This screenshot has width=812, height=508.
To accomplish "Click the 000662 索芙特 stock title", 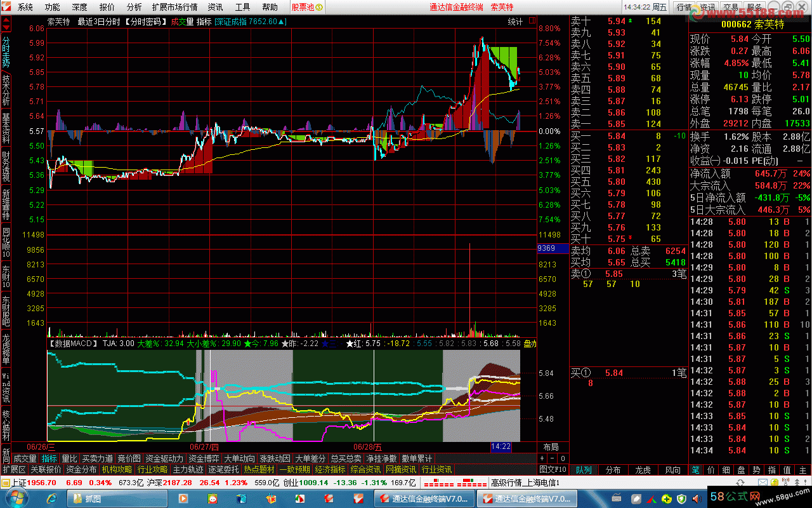I will 752,25.
